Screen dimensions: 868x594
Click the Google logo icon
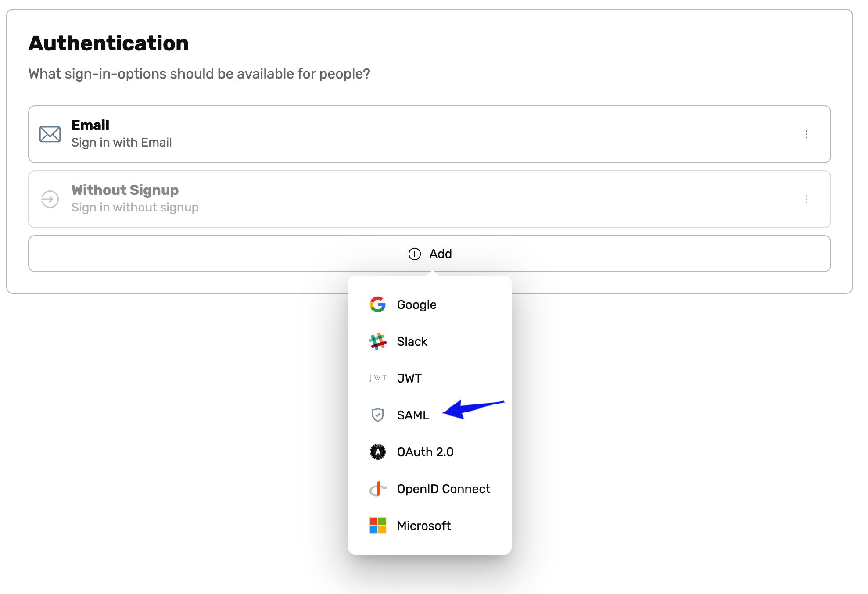coord(377,304)
